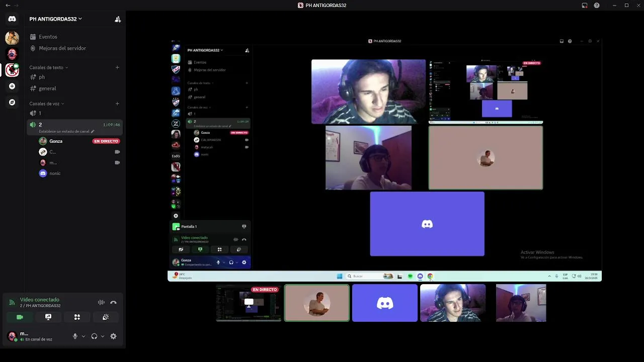
Task: Open Discord home direct messages
Action: pyautogui.click(x=12, y=19)
